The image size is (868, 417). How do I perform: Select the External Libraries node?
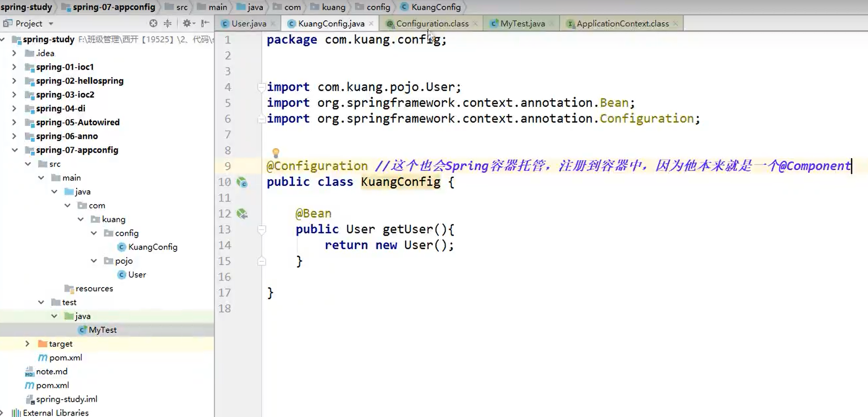point(55,413)
